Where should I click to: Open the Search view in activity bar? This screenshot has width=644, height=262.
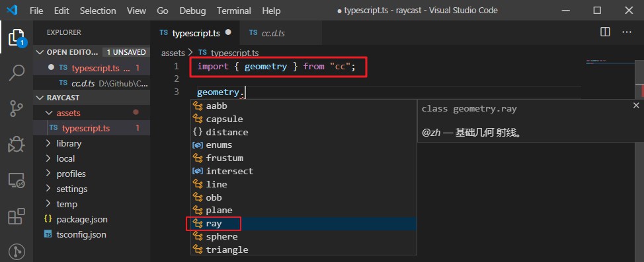(17, 73)
